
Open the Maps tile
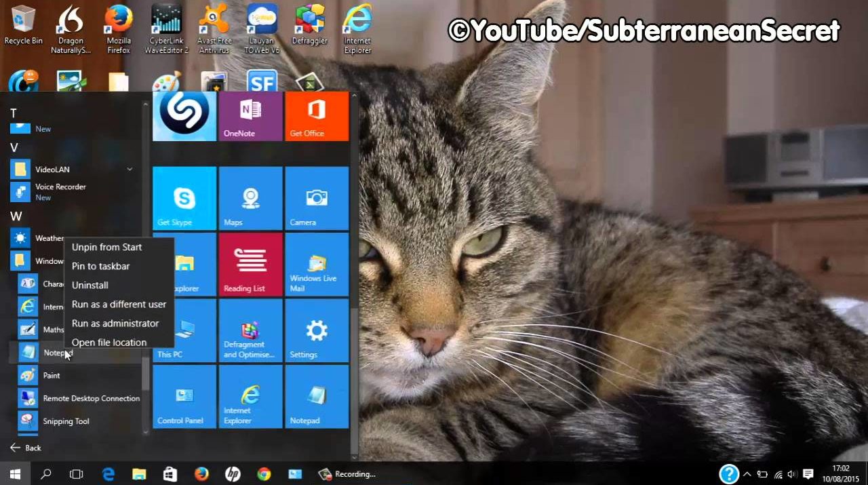[250, 198]
